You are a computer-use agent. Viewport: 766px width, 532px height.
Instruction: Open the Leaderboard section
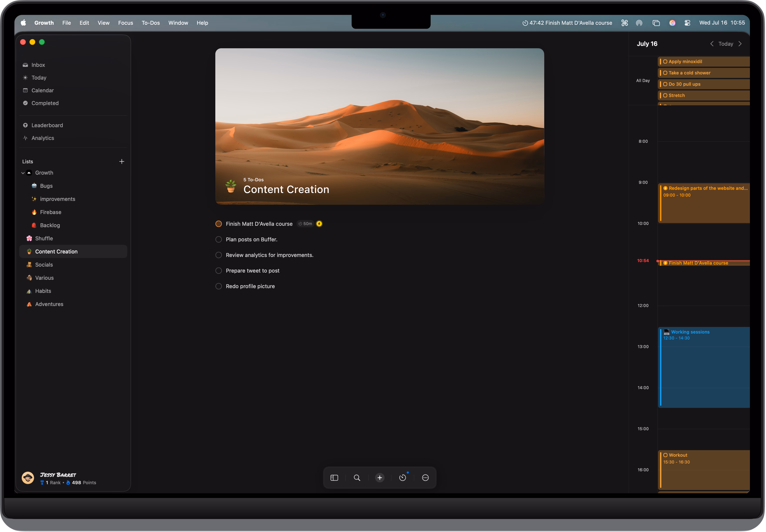[x=47, y=125]
